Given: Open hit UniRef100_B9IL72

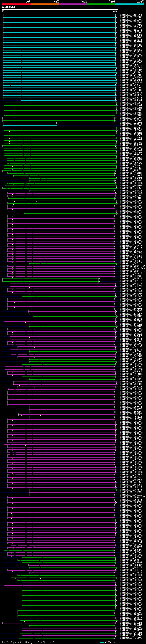Looking at the screenshot, I should 131,30.
